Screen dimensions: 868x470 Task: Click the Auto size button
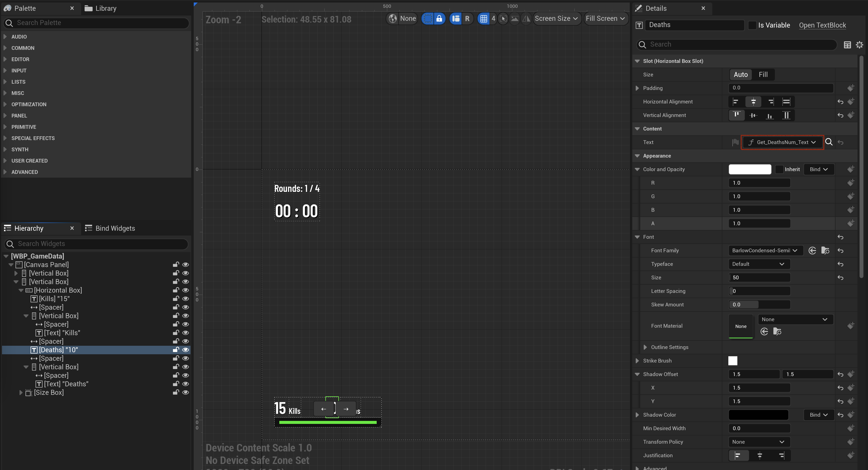click(740, 75)
